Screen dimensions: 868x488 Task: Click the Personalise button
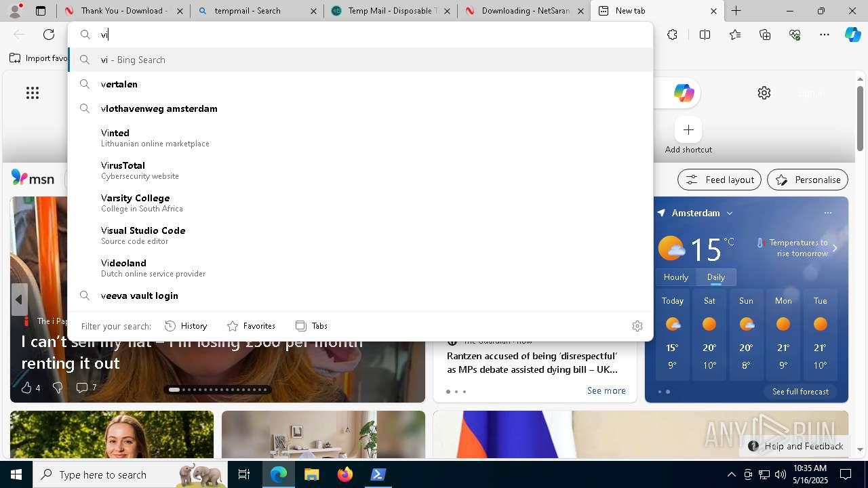coord(808,180)
